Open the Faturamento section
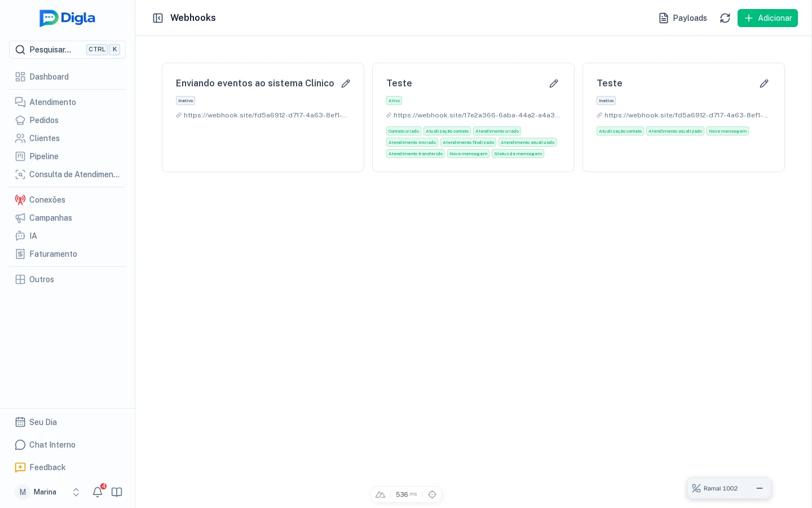Screen dimensions: 812x508 tap(67, 254)
